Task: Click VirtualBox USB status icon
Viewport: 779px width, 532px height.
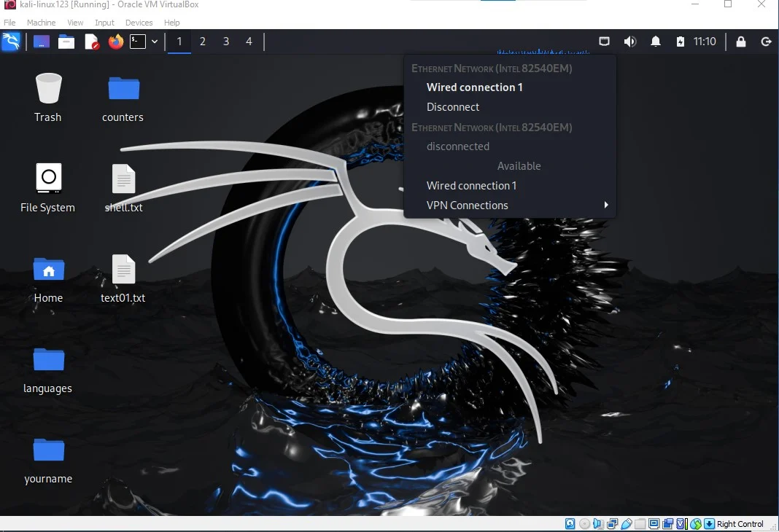Action: 627,523
